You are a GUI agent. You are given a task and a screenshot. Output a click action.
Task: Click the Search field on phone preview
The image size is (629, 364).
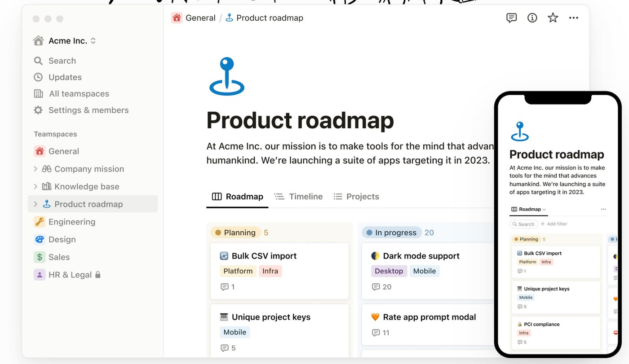point(523,224)
